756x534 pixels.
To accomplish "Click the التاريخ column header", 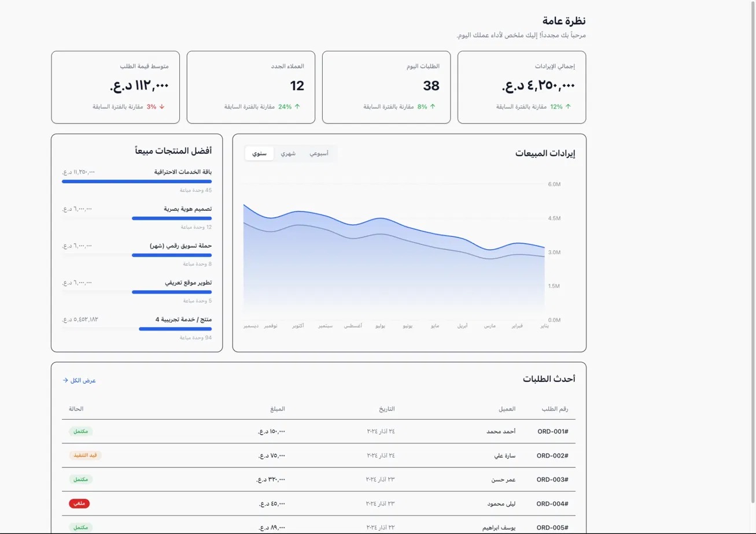I will [387, 409].
